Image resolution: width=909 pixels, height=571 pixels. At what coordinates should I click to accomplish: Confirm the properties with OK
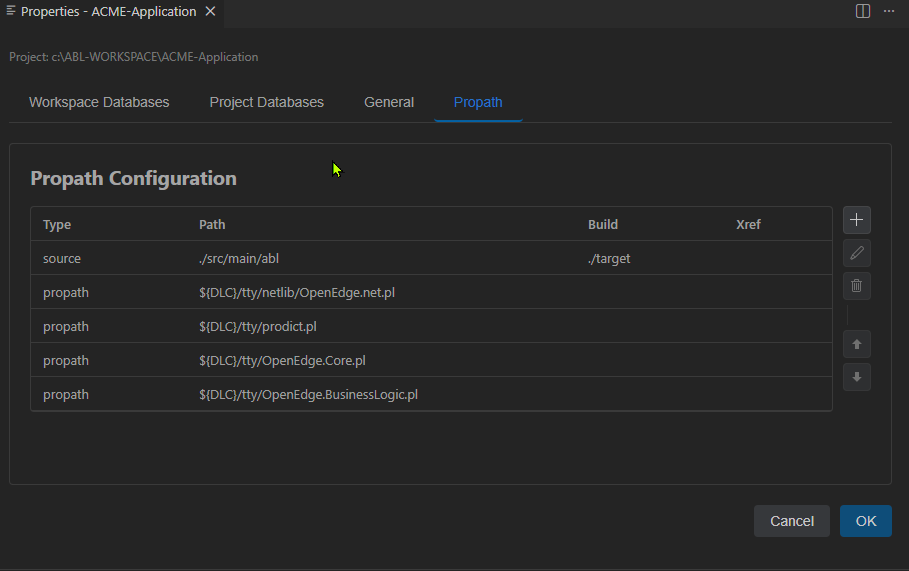click(x=866, y=521)
